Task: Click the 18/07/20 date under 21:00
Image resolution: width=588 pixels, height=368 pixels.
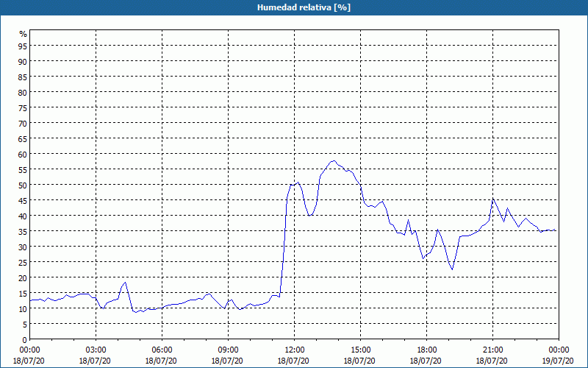Action: (492, 361)
